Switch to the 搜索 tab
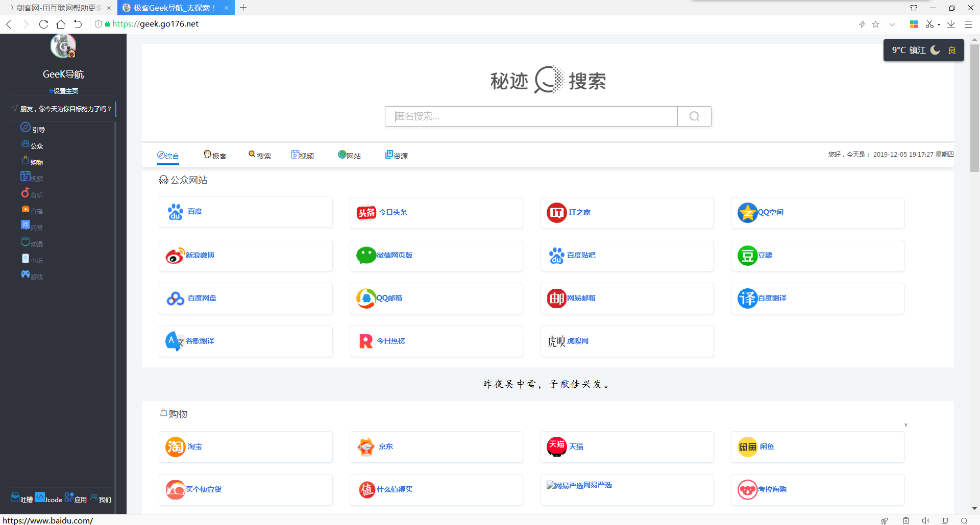Screen dimensions: 980x525 [x=260, y=156]
